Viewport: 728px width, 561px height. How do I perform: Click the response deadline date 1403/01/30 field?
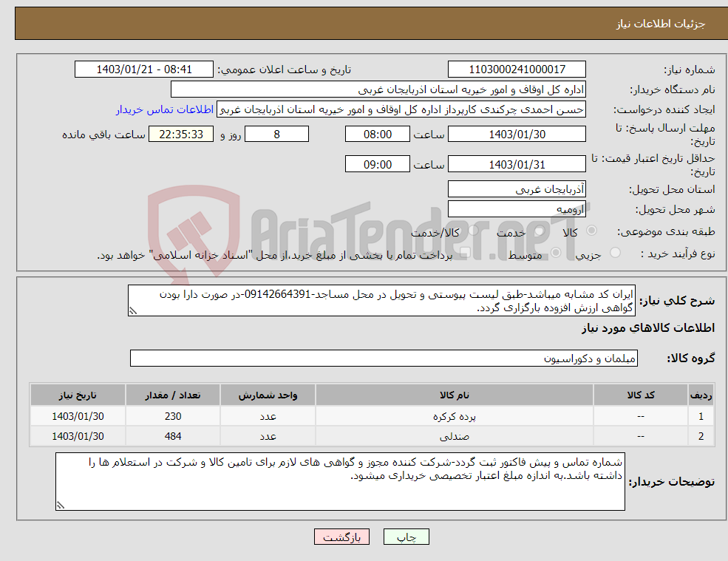point(517,135)
